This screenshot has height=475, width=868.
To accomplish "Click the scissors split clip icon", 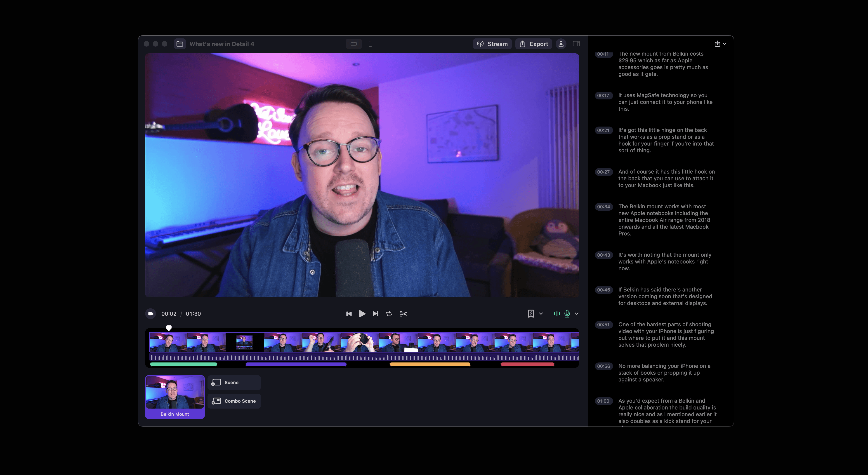I will point(403,314).
